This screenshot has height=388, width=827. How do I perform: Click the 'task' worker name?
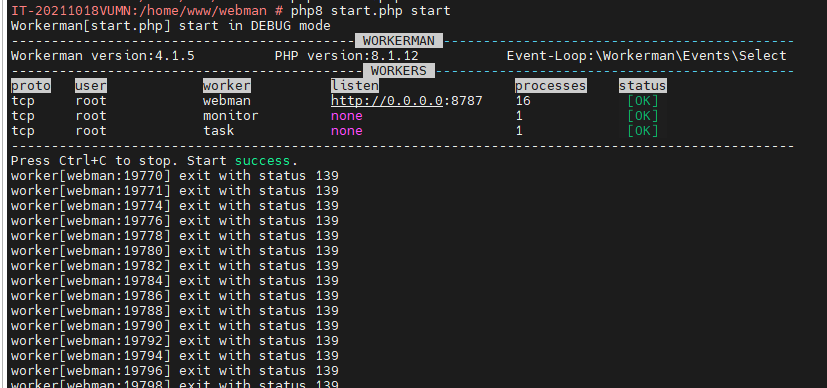pos(218,131)
